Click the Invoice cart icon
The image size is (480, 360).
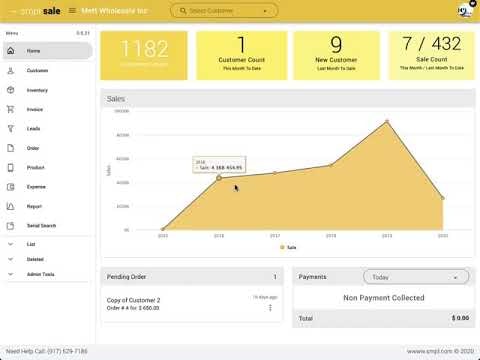[11, 109]
